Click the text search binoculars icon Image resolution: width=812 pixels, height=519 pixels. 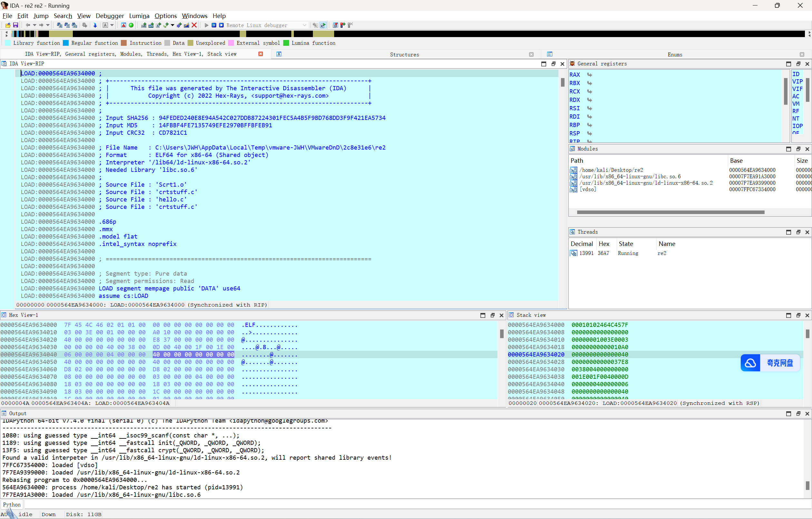click(x=67, y=25)
